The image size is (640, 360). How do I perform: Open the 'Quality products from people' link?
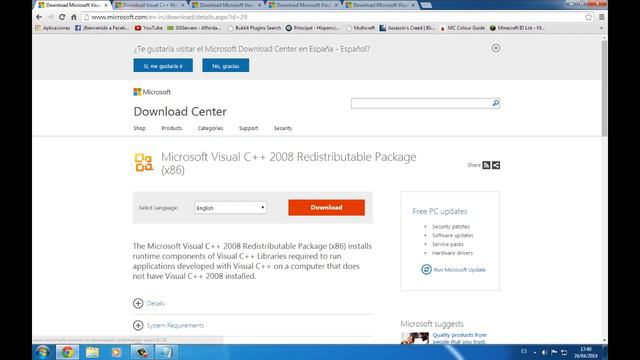(459, 338)
